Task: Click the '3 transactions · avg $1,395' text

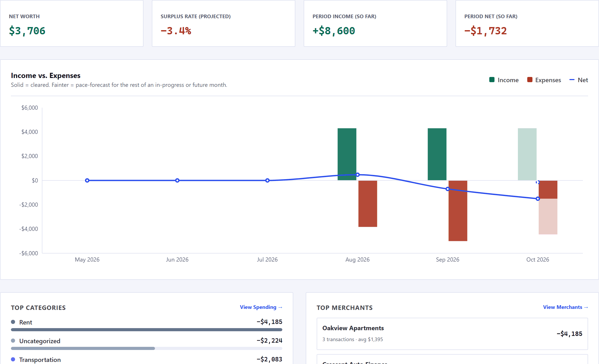Action: click(353, 339)
